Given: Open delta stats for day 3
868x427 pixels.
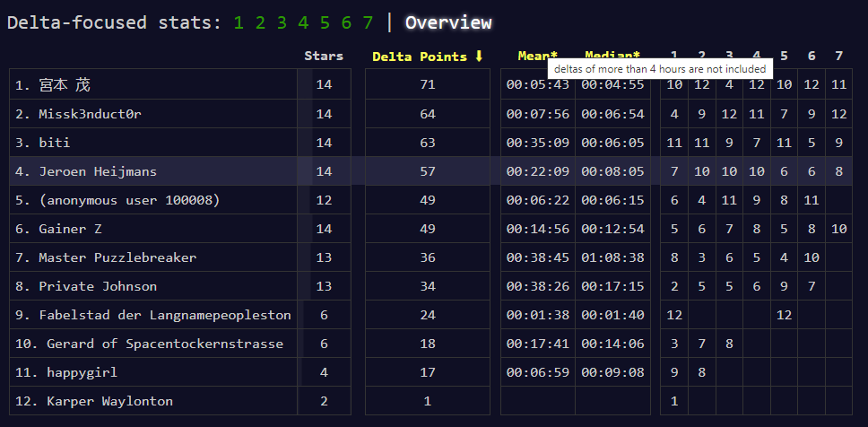Looking at the screenshot, I should click(282, 22).
